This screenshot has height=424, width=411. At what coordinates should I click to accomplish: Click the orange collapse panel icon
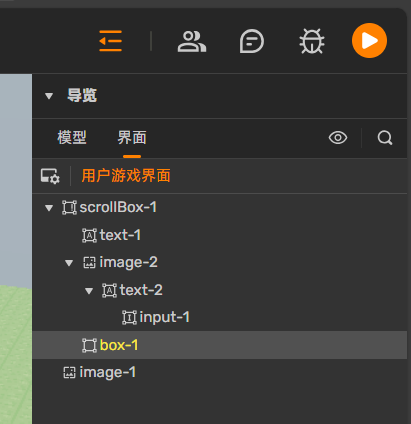click(x=111, y=41)
